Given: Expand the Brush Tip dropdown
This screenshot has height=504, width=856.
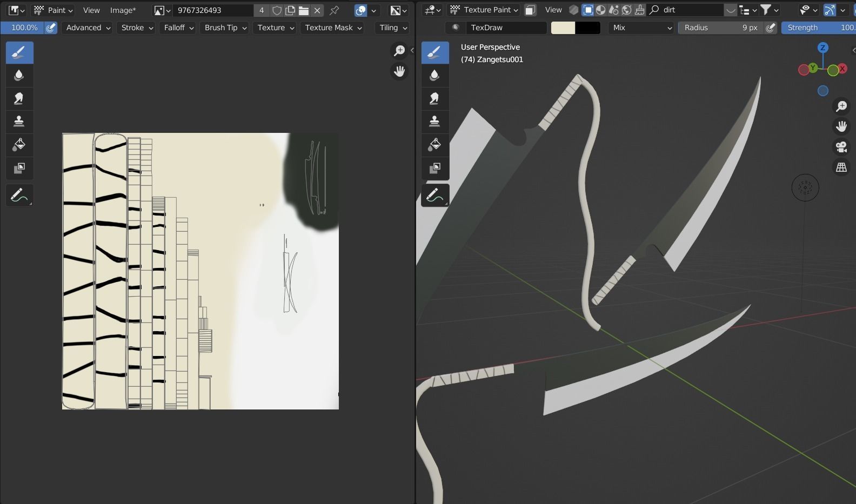Looking at the screenshot, I should (x=224, y=28).
